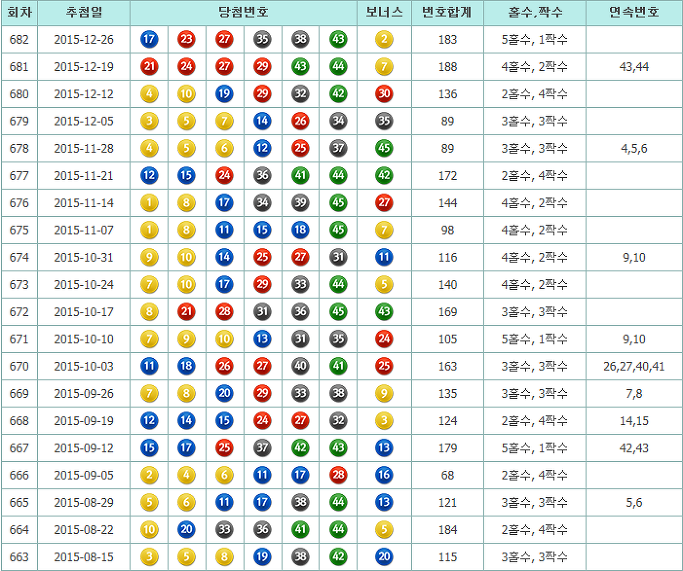Image resolution: width=683 pixels, height=571 pixels.
Task: Click number sum 183
Action: 447,40
